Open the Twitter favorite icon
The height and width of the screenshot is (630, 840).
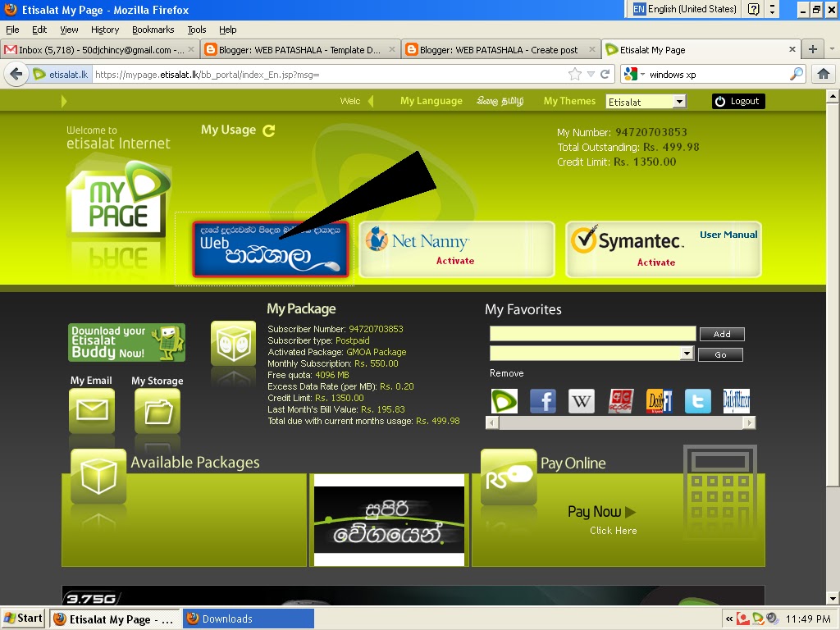(698, 401)
